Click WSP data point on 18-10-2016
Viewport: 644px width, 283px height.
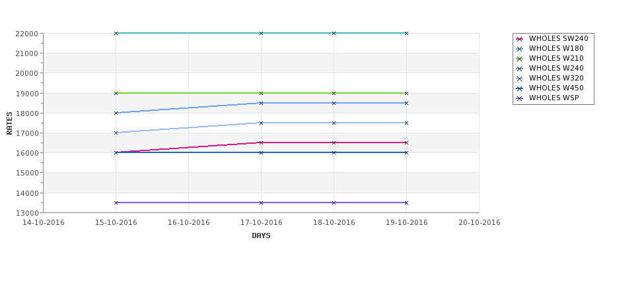(334, 203)
